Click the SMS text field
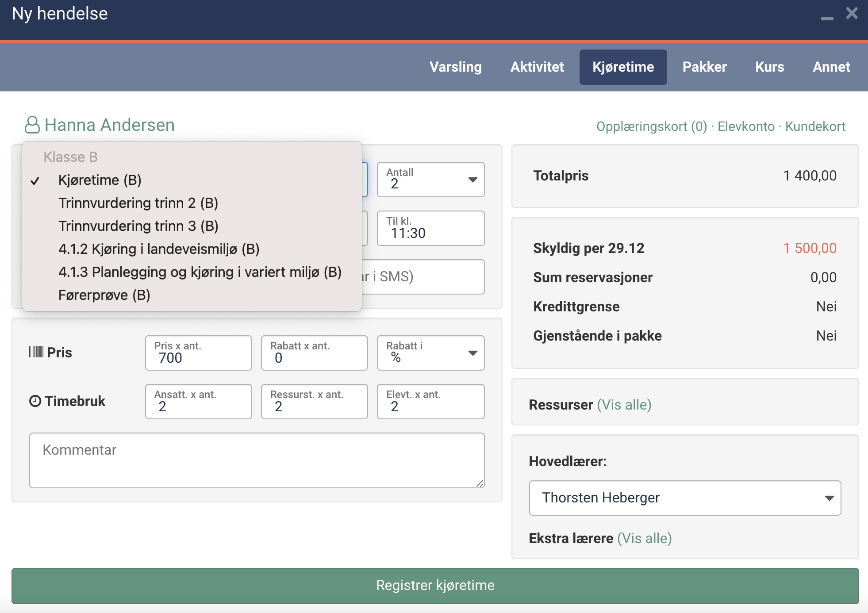Viewport: 868px width, 613px height. [423, 277]
